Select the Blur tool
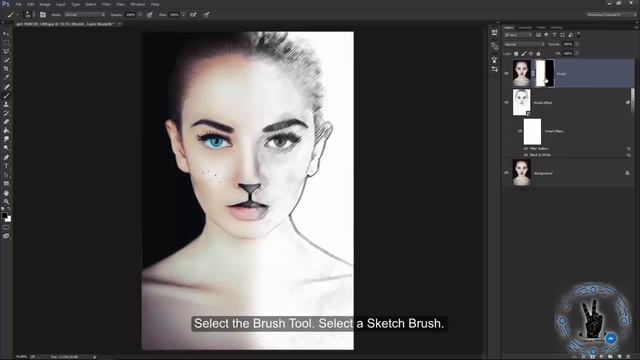The image size is (640, 360). click(6, 139)
